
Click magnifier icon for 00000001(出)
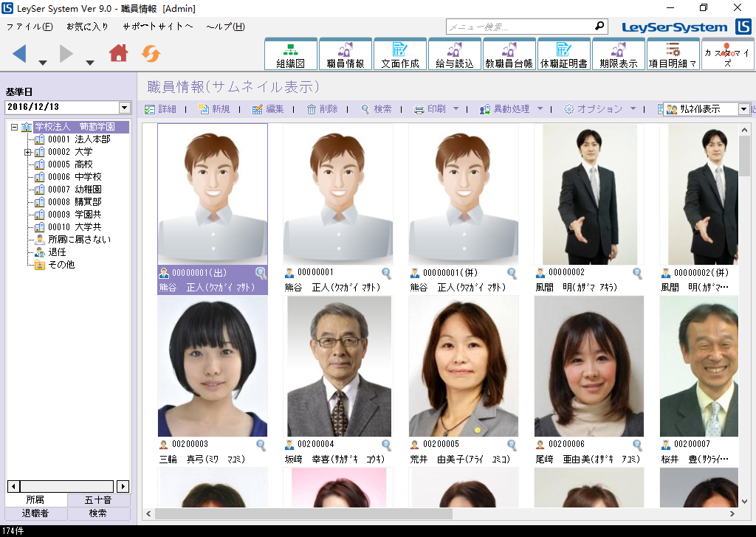(x=261, y=274)
